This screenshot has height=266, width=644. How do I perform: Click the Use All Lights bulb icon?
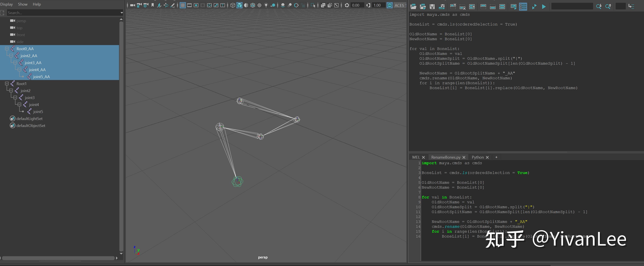click(x=266, y=5)
